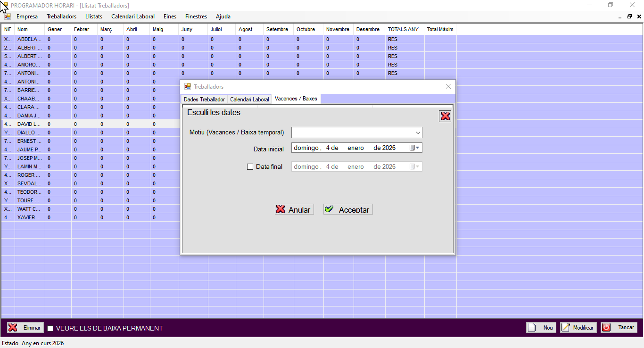
Task: Open the Llistats menu
Action: [93, 17]
